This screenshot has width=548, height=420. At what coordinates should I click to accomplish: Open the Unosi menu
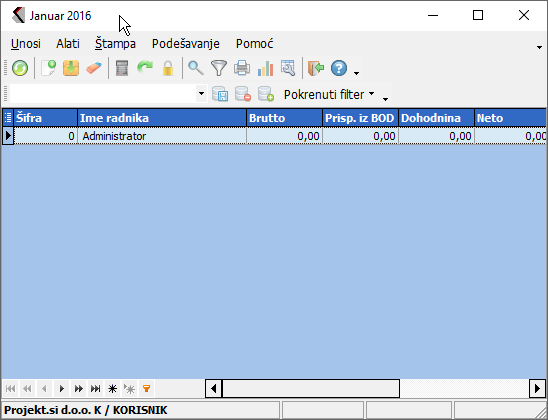tap(26, 44)
